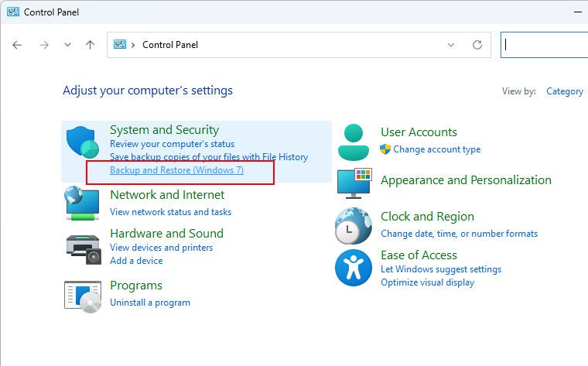Viewport: 588px width, 366px height.
Task: Select Let Windows suggest settings
Action: (x=441, y=269)
